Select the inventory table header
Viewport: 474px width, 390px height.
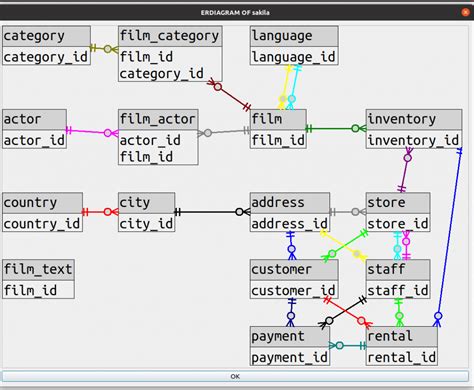pos(414,120)
